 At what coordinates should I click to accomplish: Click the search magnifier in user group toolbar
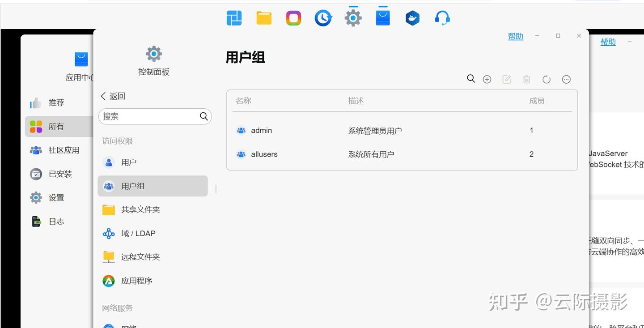click(x=470, y=79)
